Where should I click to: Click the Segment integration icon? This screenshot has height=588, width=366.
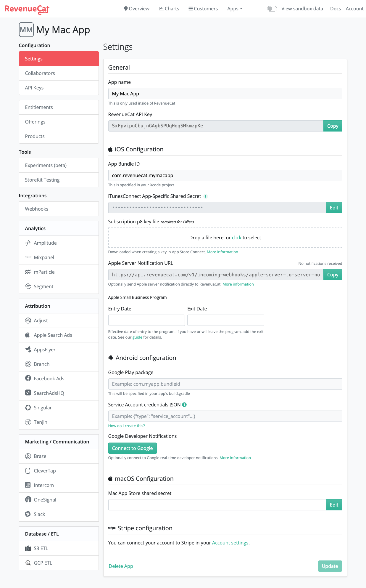coord(28,286)
